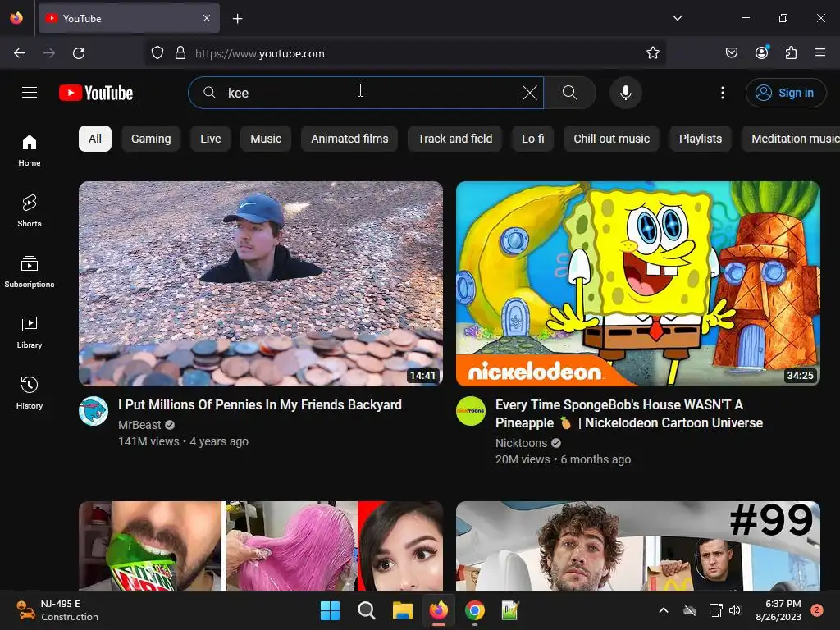Reload the page in Firefox
The height and width of the screenshot is (630, 840).
pyautogui.click(x=79, y=53)
